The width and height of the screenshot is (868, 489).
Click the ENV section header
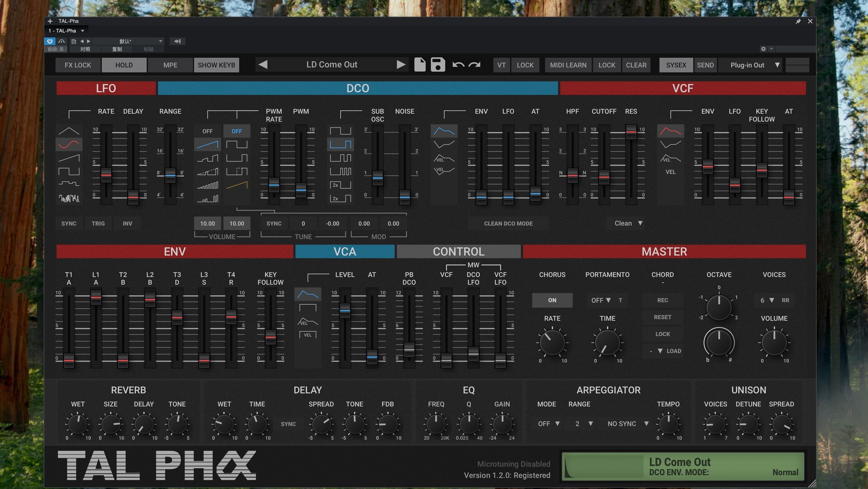(175, 252)
